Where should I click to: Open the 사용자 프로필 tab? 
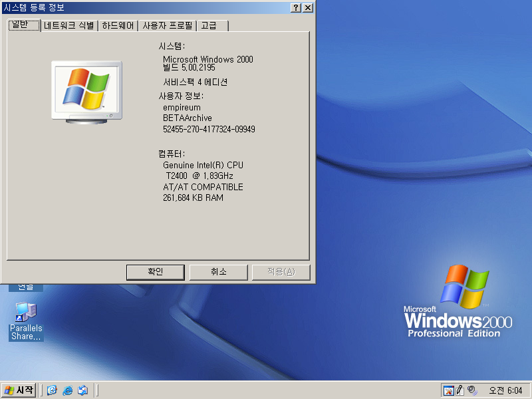pos(168,26)
